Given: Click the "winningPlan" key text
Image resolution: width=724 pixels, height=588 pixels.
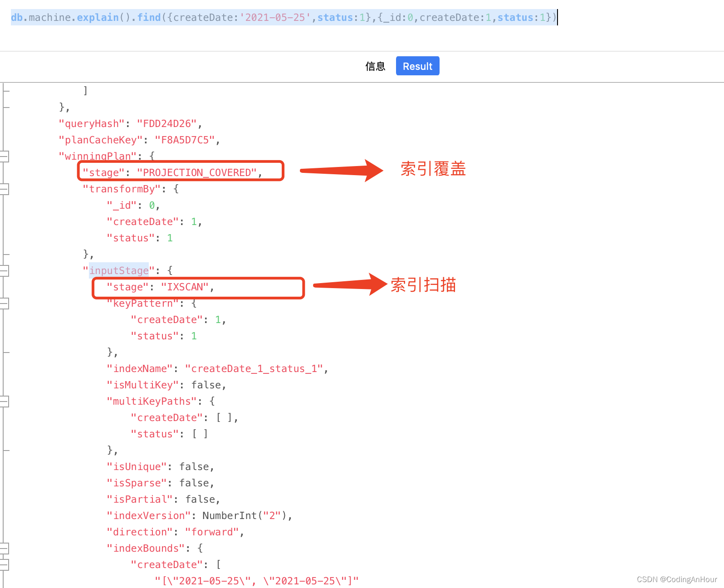Looking at the screenshot, I should (x=98, y=156).
